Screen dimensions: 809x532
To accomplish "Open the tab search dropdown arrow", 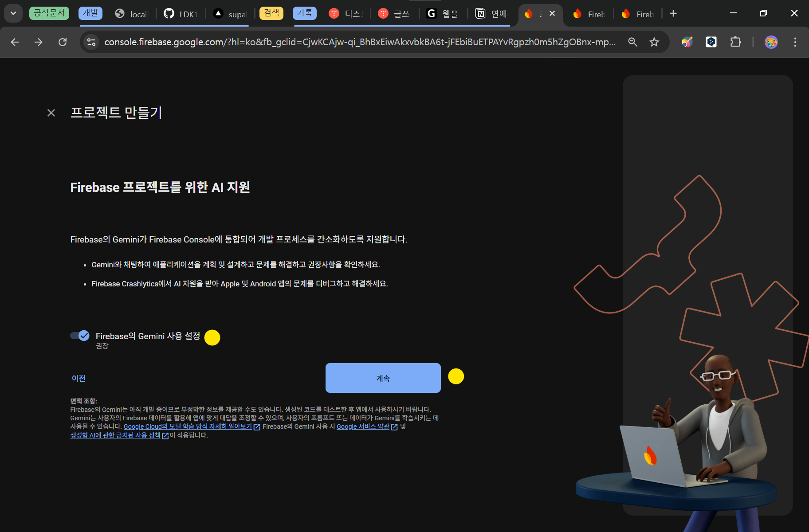I will coord(13,13).
